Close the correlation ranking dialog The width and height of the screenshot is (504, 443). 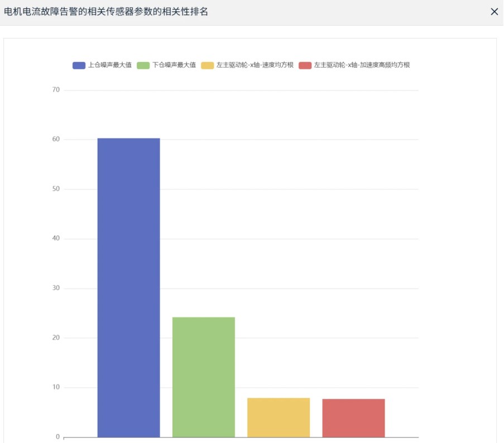(x=494, y=12)
